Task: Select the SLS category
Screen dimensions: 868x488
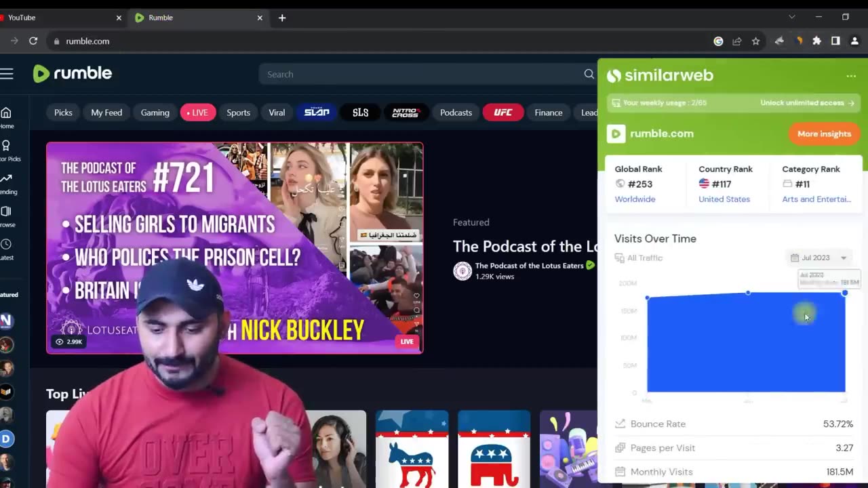Action: coord(361,113)
